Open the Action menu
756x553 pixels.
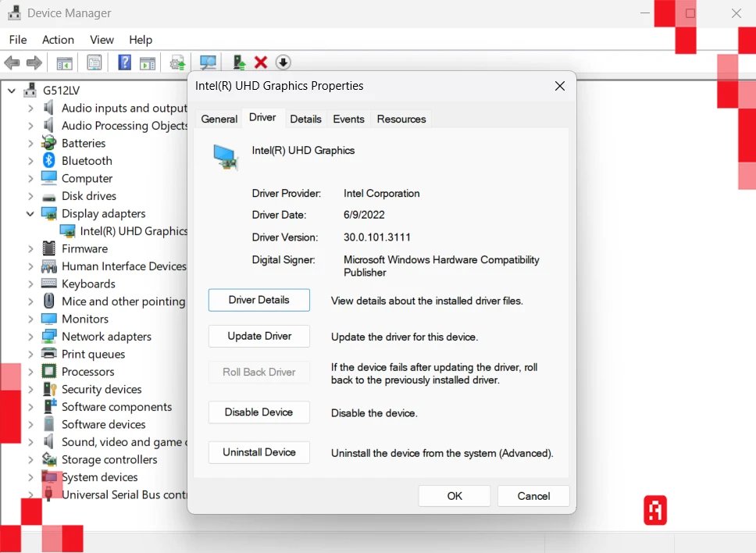point(58,40)
